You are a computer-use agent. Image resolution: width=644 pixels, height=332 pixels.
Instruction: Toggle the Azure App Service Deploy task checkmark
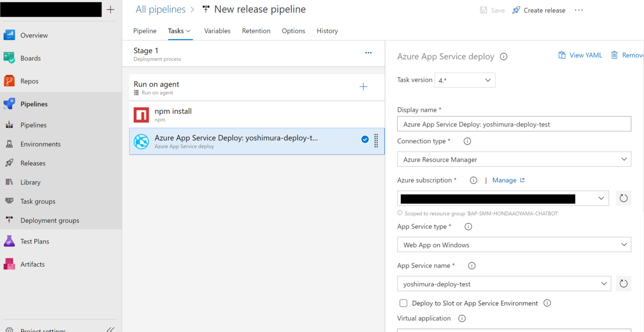pos(365,139)
